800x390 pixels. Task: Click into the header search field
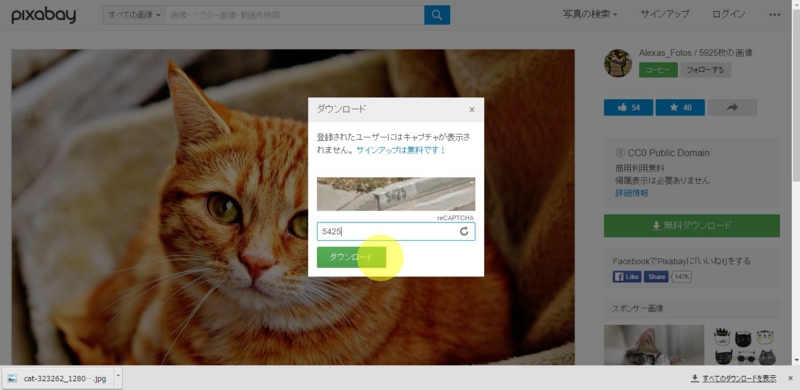pyautogui.click(x=295, y=15)
